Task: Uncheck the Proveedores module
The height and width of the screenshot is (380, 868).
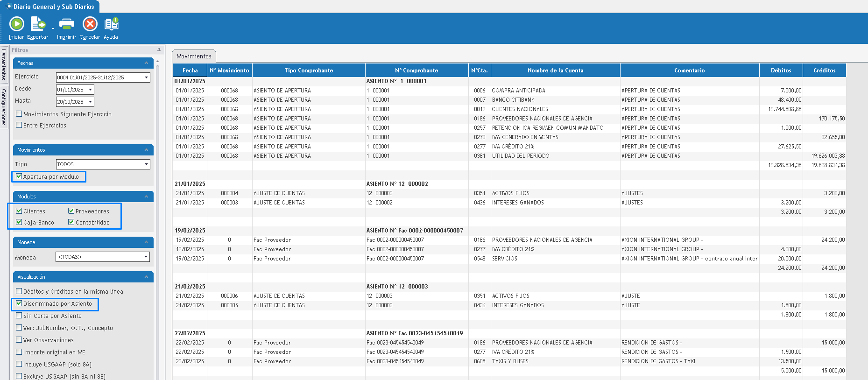Action: click(71, 211)
